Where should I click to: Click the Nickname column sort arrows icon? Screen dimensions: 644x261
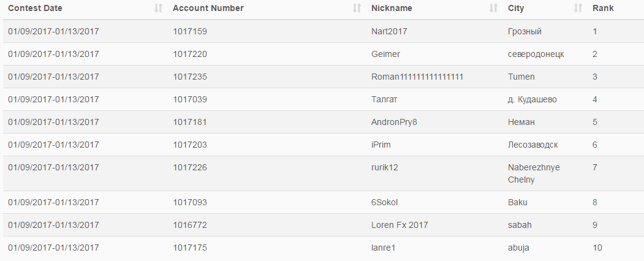point(493,9)
